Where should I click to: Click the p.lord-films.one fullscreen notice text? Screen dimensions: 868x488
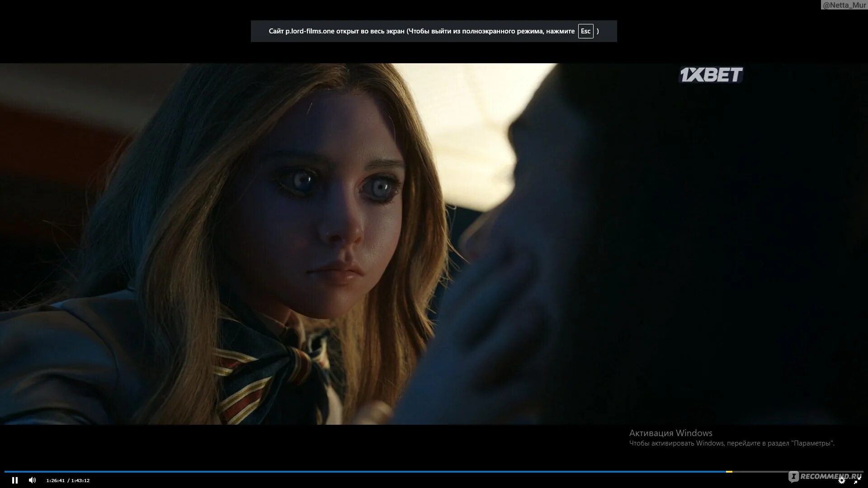434,31
